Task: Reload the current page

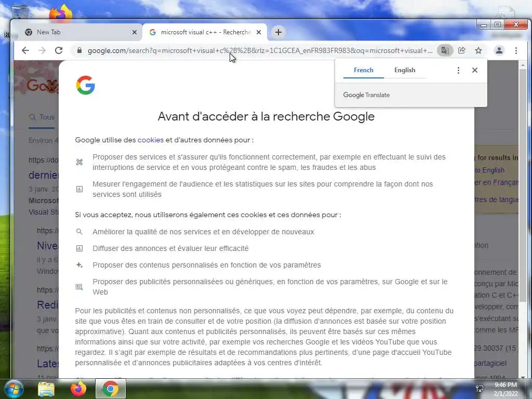Action: 59,50
